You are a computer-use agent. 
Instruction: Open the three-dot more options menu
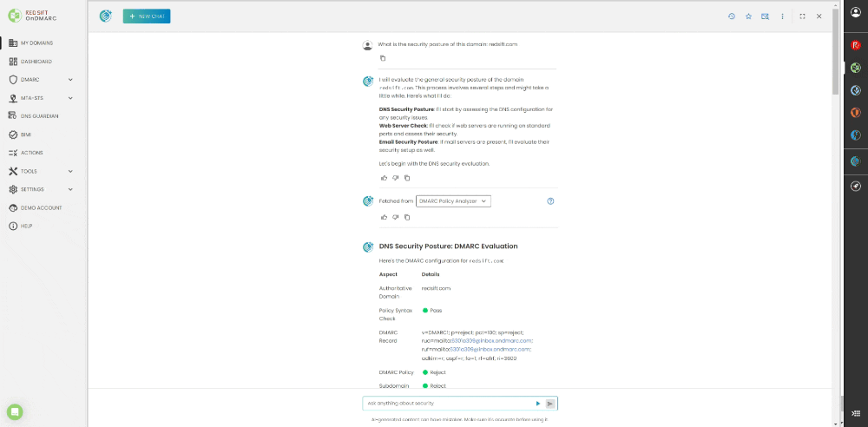[782, 16]
